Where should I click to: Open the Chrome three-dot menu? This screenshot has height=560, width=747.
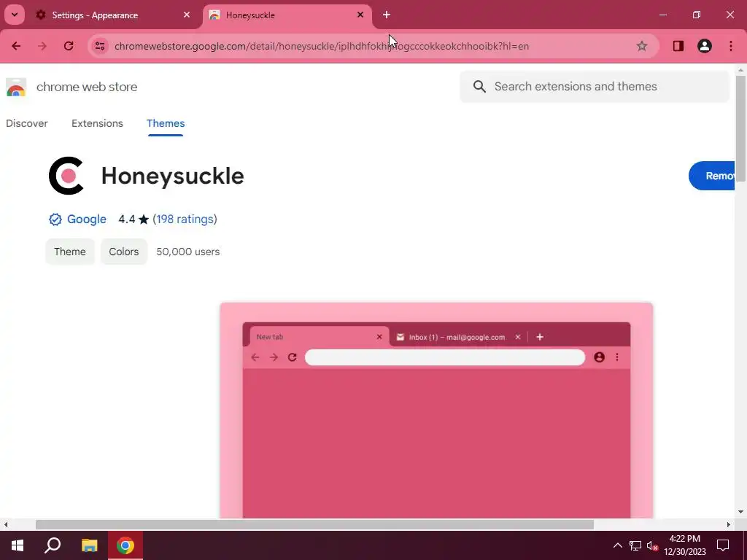pyautogui.click(x=731, y=46)
